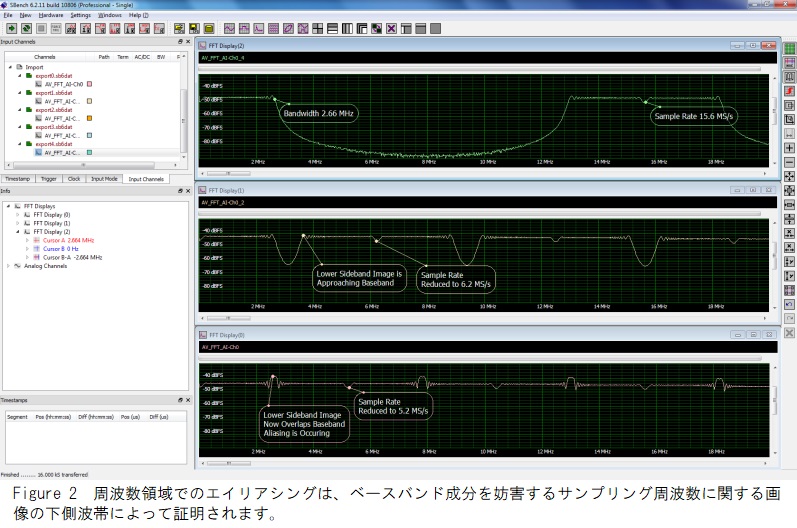This screenshot has height=528, width=797.
Task: Close the Info panel
Action: tap(188, 191)
